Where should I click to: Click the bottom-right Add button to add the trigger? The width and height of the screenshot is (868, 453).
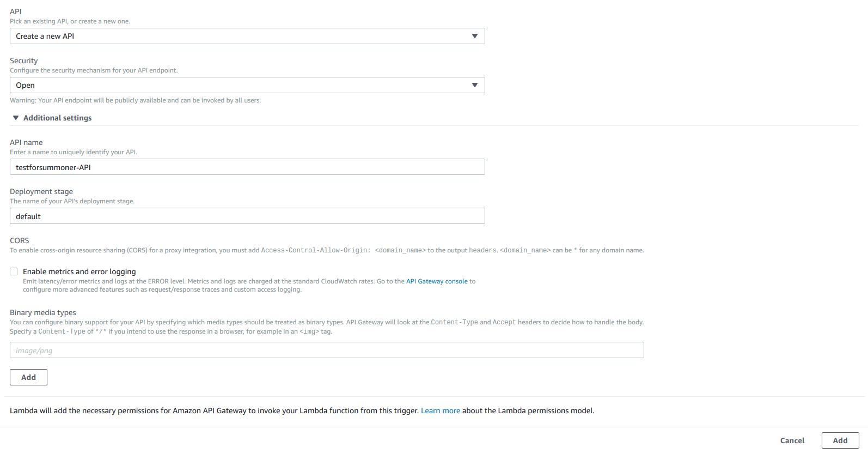tap(840, 440)
